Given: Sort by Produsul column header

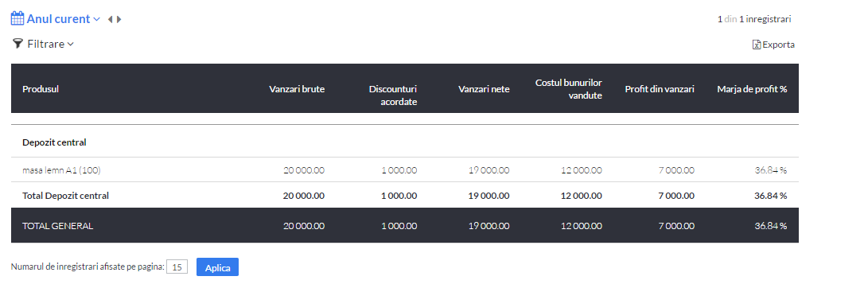Looking at the screenshot, I should point(41,88).
